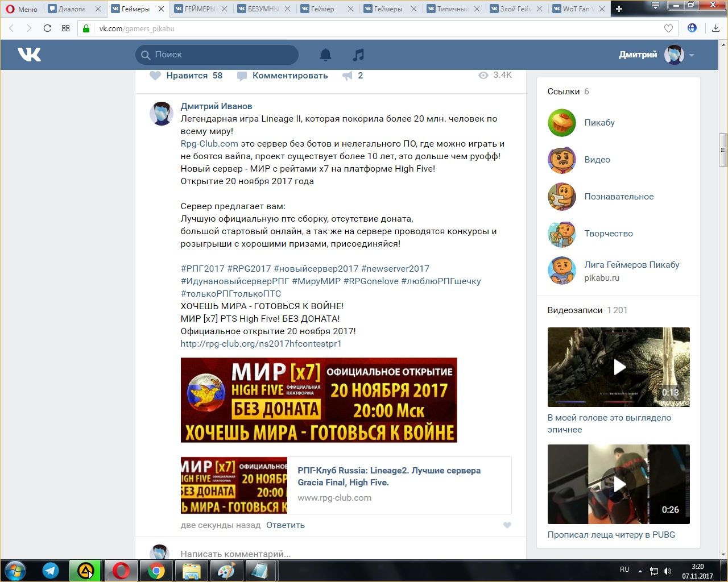The height and width of the screenshot is (582, 728).
Task: Open Windows Explorer from the taskbar
Action: 192,571
